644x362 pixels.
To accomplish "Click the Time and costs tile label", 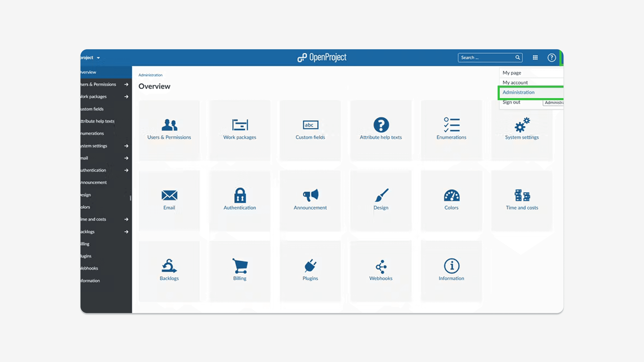I will coord(522,208).
